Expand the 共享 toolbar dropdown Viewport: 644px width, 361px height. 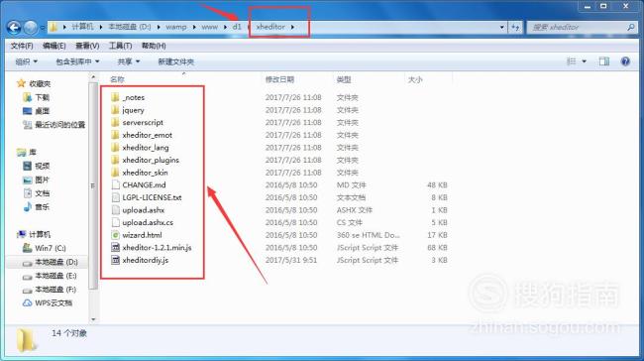click(129, 61)
